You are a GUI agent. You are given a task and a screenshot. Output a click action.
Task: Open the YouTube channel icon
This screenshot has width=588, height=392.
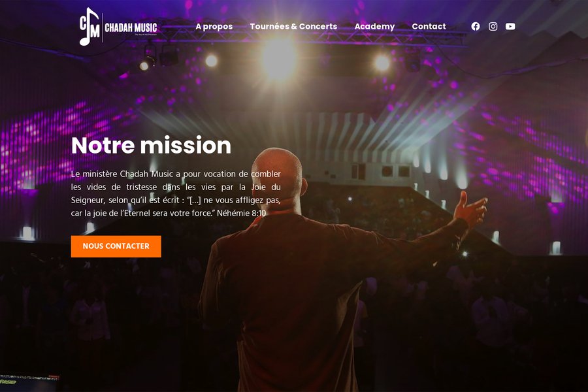tap(510, 26)
